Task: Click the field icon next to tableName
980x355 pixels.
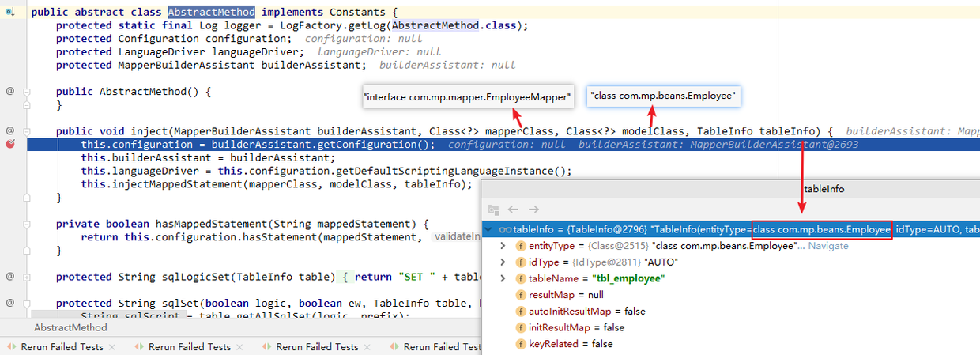Action: (521, 279)
